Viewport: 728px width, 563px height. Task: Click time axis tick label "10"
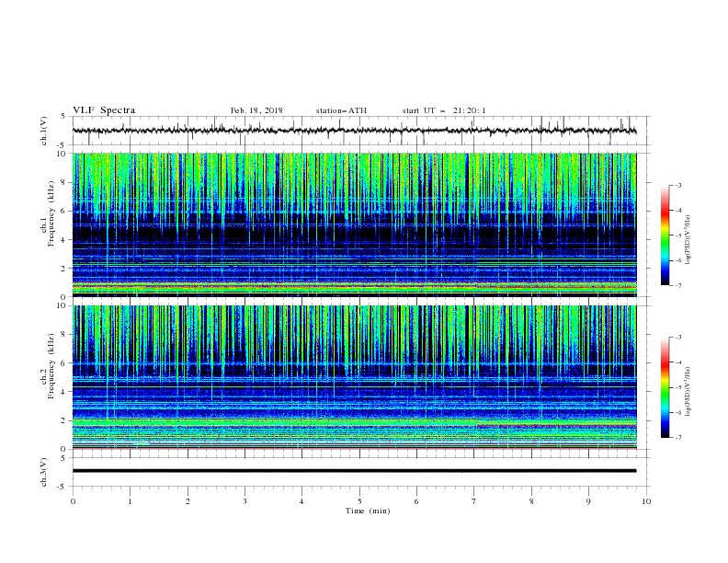646,501
